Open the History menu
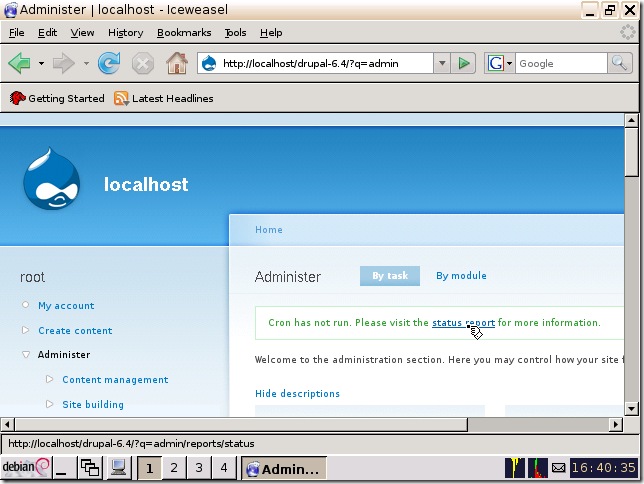 click(x=125, y=32)
